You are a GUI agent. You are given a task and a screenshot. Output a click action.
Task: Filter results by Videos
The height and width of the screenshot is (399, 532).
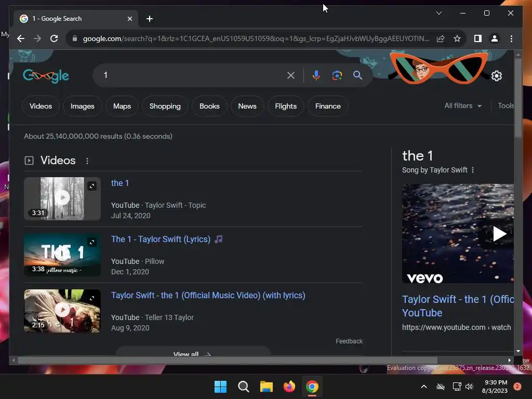tap(41, 106)
